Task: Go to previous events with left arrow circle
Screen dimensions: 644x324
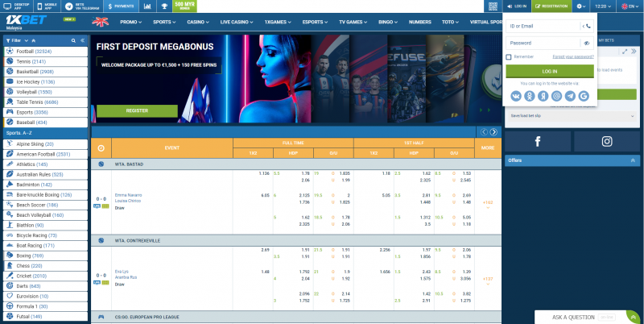Action: tap(484, 132)
